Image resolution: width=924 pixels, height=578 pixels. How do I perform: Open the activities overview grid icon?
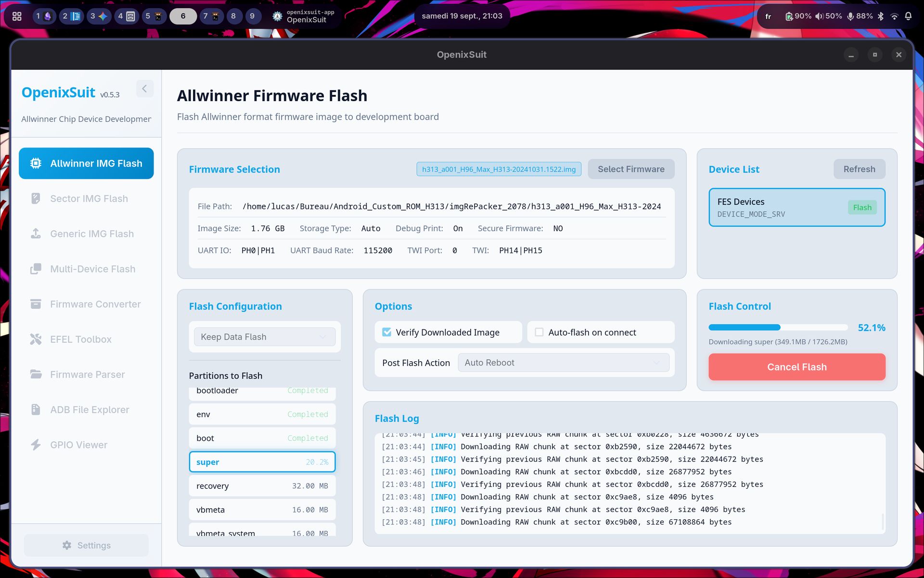point(17,16)
